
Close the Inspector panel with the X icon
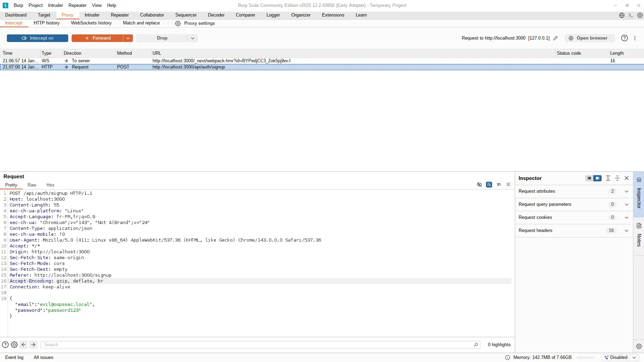pos(626,178)
